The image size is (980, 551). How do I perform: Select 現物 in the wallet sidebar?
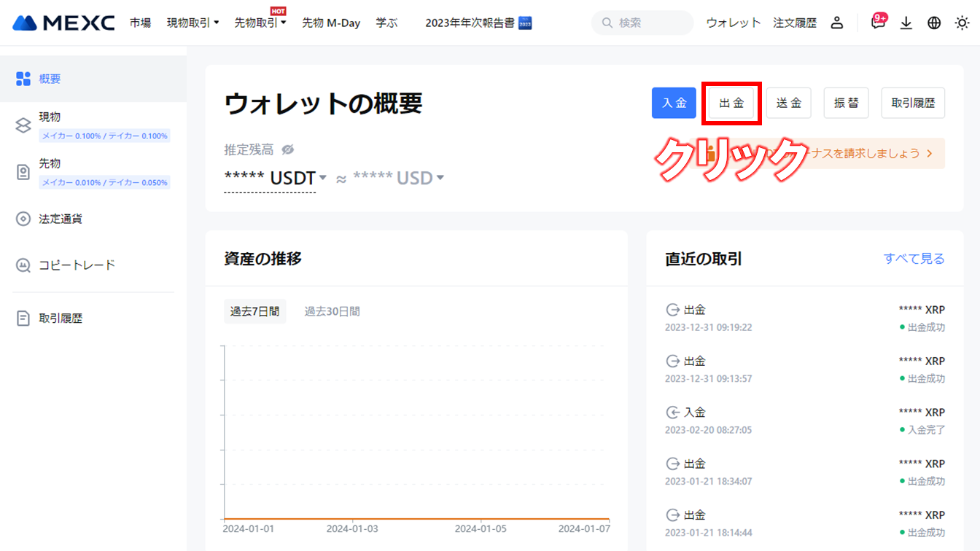49,117
